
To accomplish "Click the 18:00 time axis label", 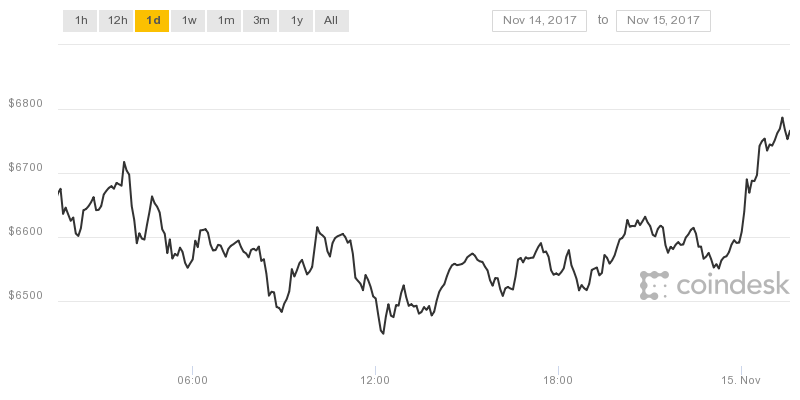I will pyautogui.click(x=558, y=381).
